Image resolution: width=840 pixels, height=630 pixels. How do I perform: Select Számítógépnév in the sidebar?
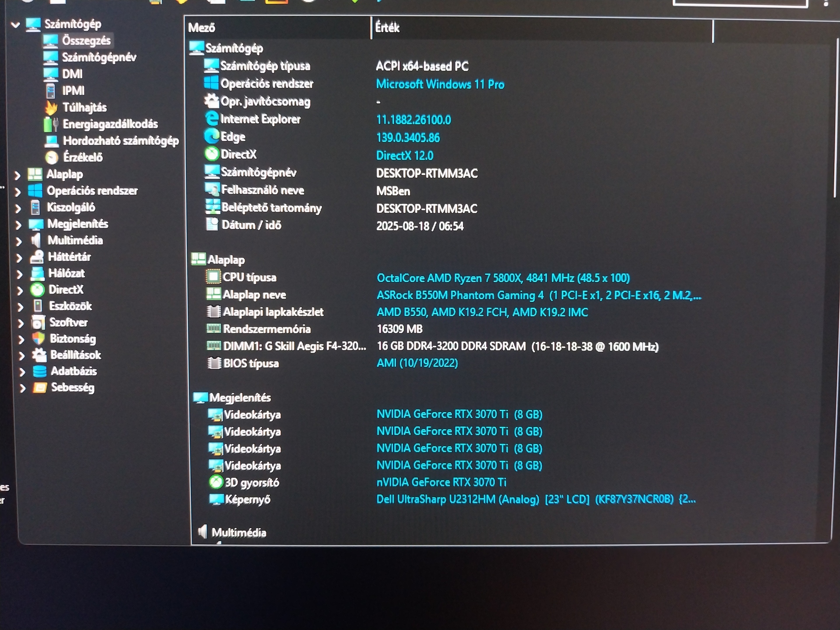(99, 57)
